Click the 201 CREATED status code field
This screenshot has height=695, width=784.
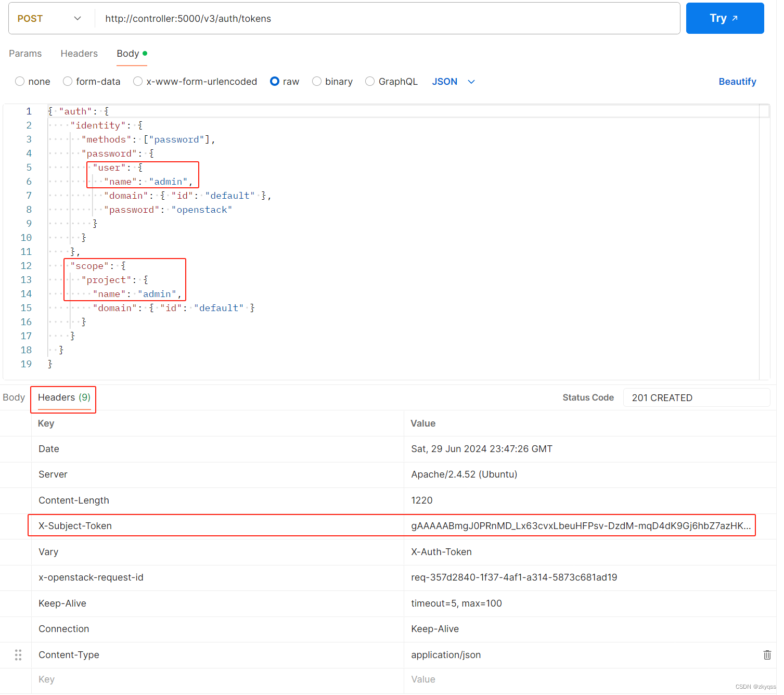(x=696, y=397)
